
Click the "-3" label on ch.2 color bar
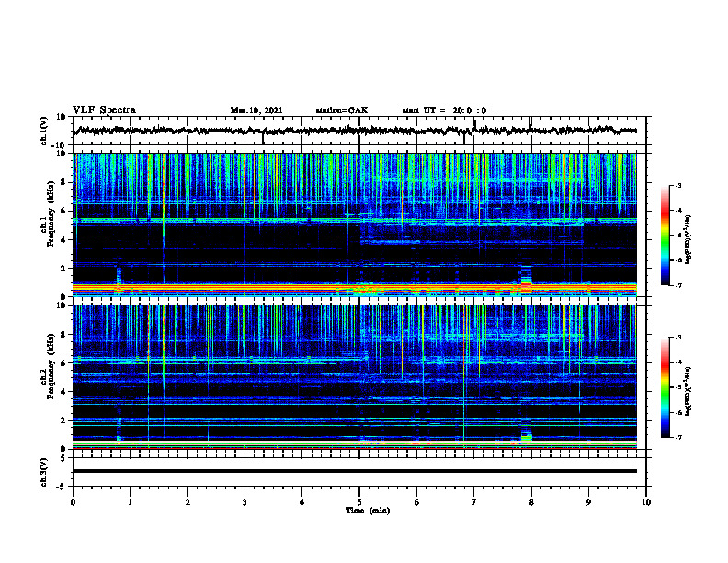677,338
